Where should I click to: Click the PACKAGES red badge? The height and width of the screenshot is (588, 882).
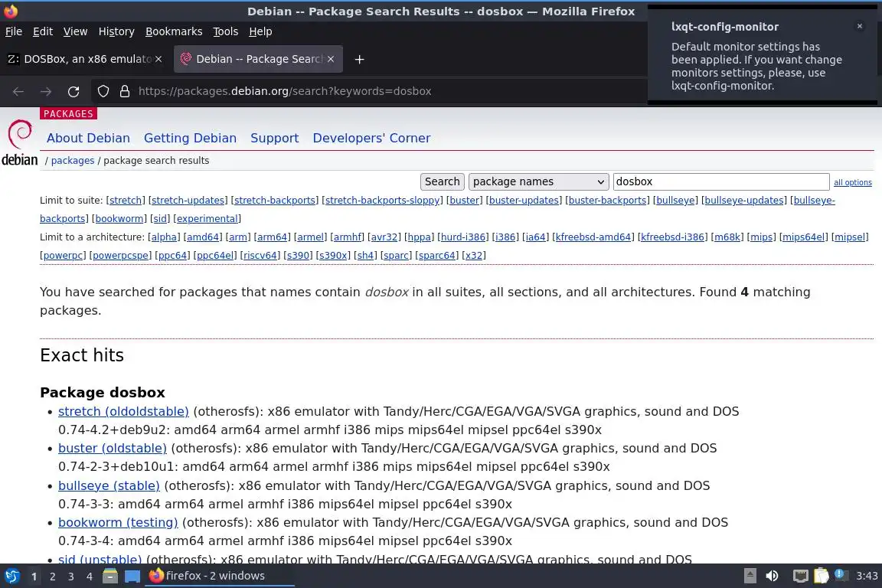point(69,113)
